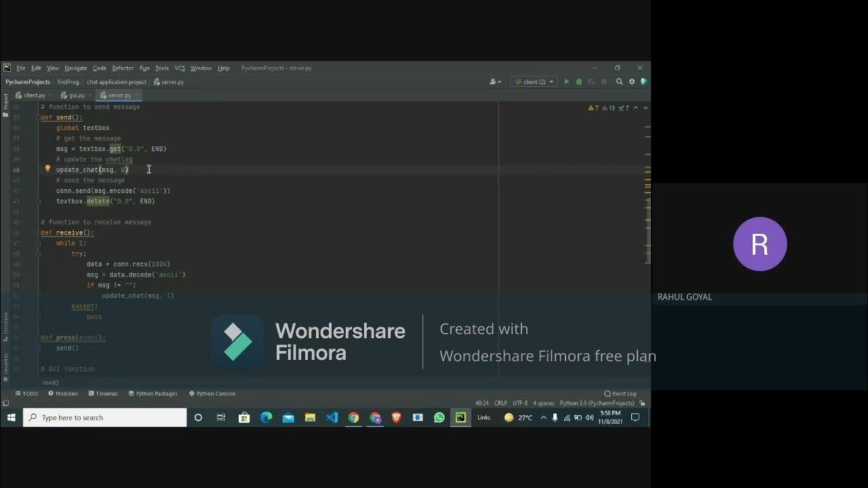Switch to the client.py editor tab

(x=34, y=96)
